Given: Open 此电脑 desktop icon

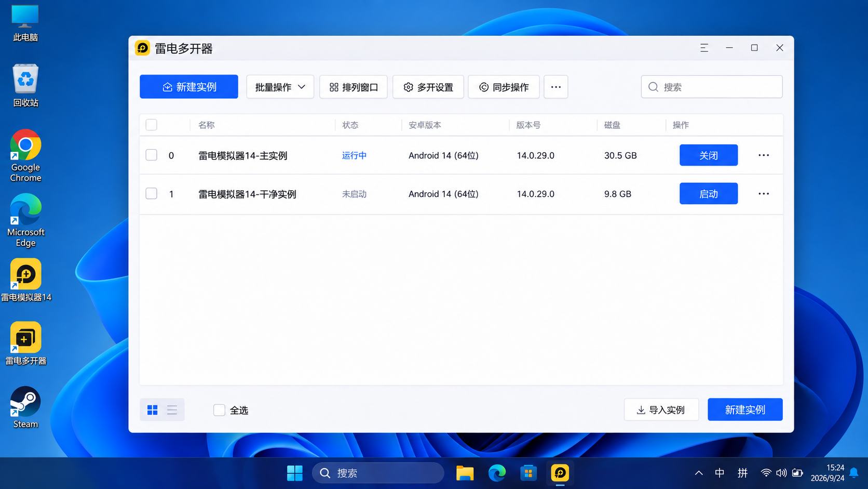Looking at the screenshot, I should 25,23.
